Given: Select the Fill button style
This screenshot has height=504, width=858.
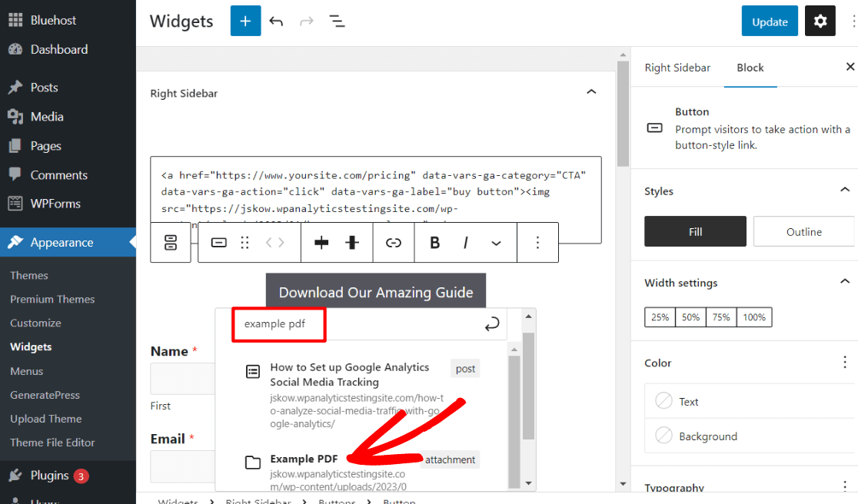Looking at the screenshot, I should [695, 231].
